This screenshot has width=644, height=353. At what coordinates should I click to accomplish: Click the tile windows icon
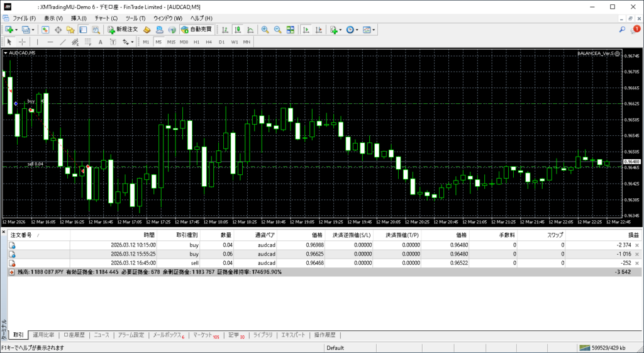click(x=290, y=30)
